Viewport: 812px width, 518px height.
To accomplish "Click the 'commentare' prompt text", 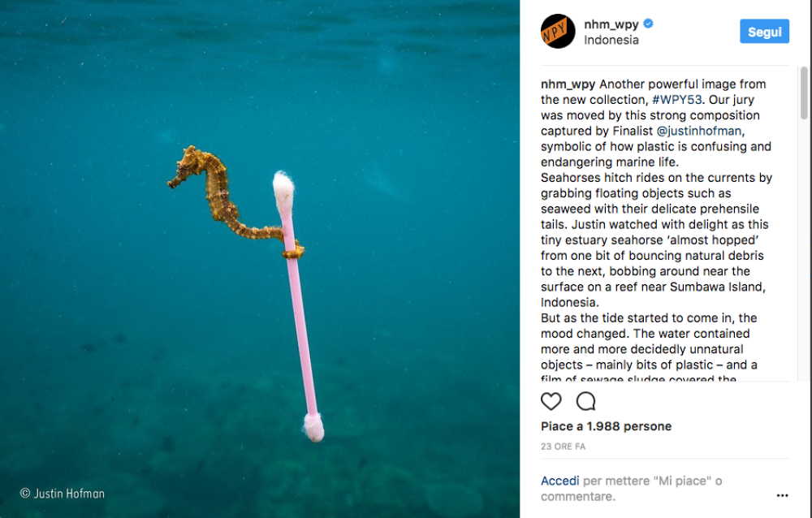I will (x=578, y=496).
